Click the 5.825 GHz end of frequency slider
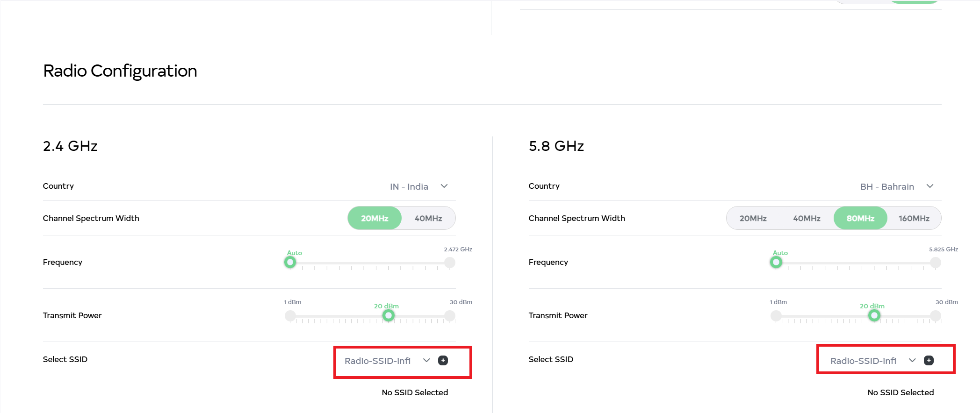The image size is (980, 413). click(x=936, y=263)
